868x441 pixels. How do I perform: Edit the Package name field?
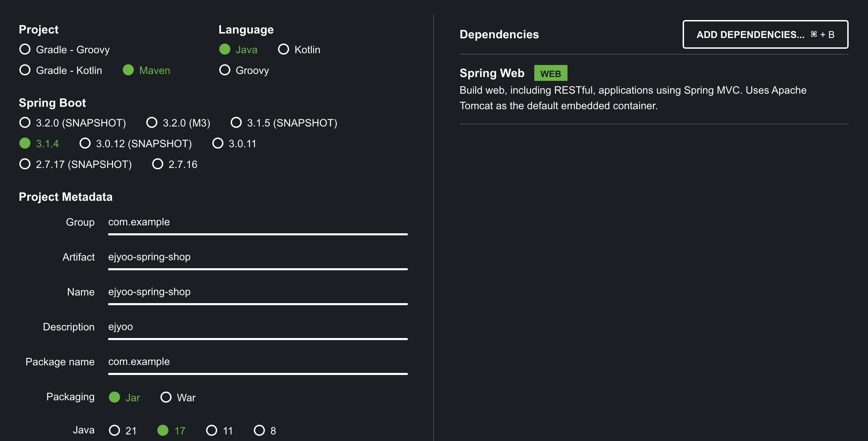(x=258, y=362)
